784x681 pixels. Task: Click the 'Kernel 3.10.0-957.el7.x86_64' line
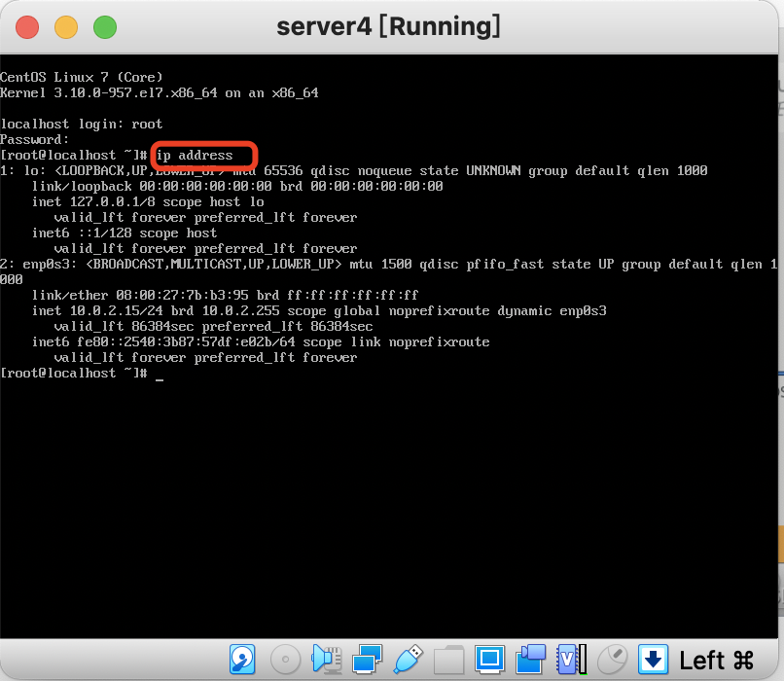click(159, 92)
